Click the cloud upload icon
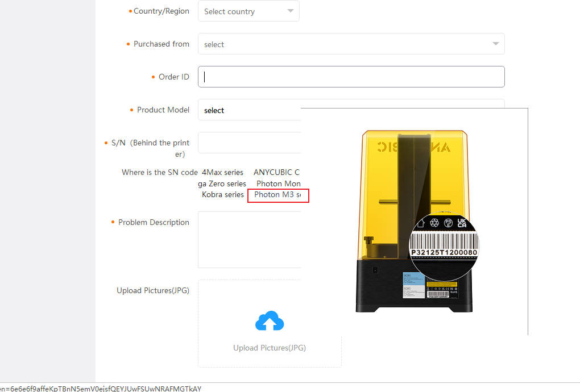 point(270,320)
